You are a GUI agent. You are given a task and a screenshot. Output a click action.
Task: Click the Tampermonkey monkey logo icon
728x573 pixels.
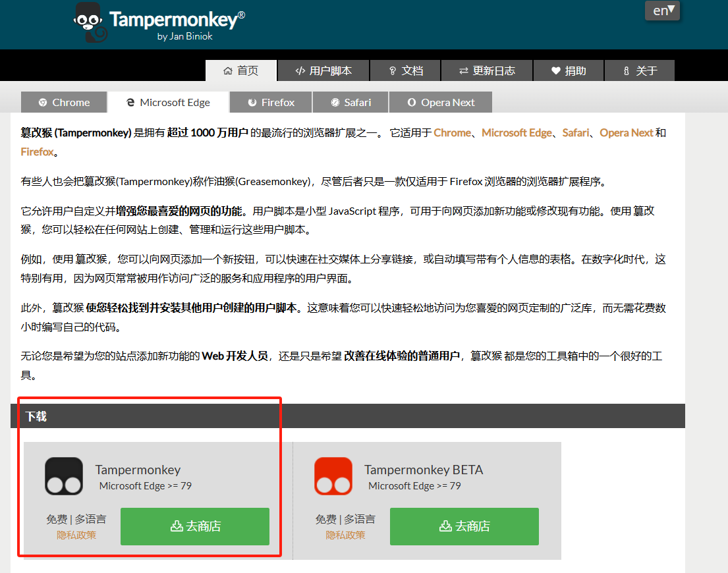point(90,23)
